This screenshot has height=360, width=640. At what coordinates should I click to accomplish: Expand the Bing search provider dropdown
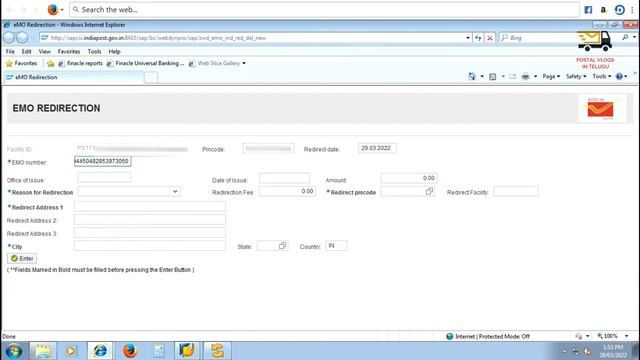point(634,38)
